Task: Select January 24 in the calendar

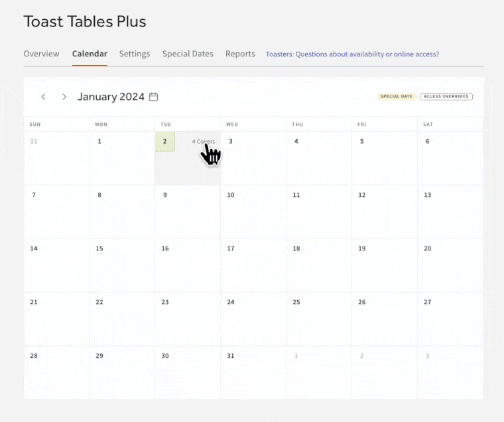Action: point(253,318)
